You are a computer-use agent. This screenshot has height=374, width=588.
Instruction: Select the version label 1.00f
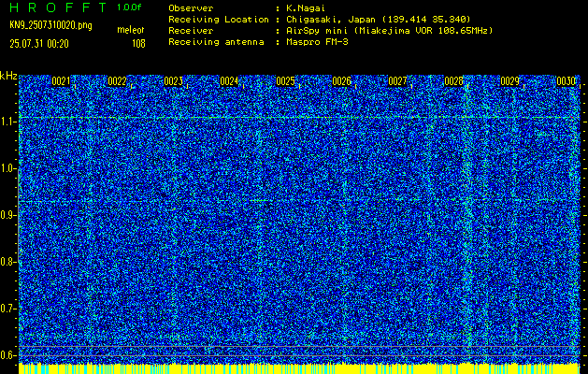point(129,7)
